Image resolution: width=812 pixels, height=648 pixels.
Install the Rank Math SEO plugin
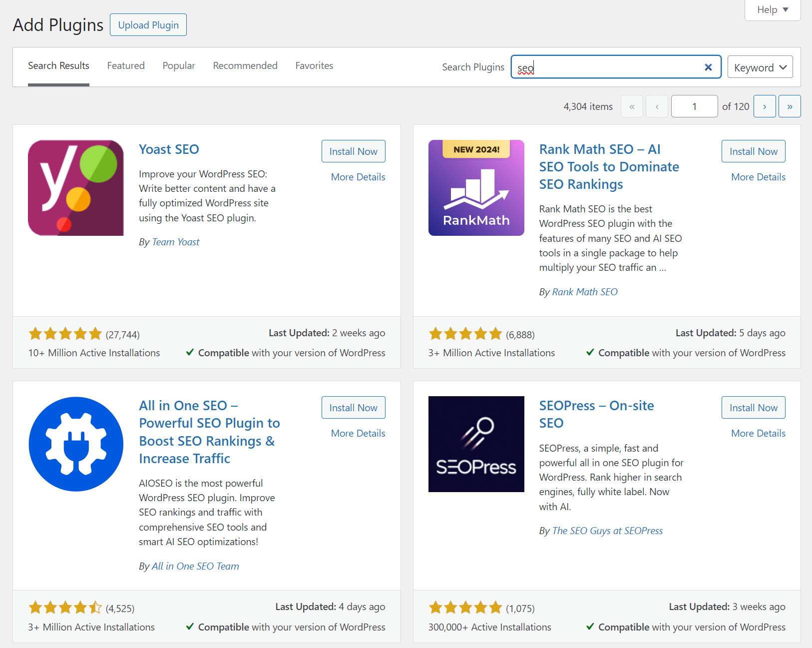coord(753,151)
